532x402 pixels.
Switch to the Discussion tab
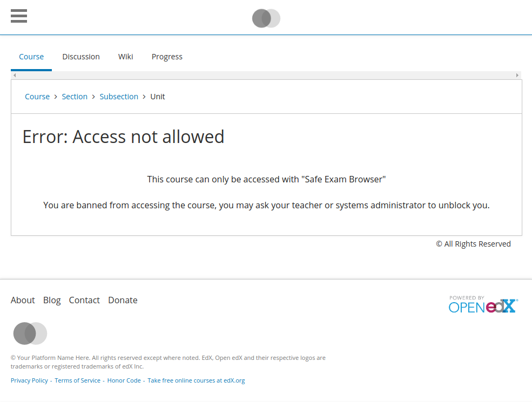[x=81, y=57]
